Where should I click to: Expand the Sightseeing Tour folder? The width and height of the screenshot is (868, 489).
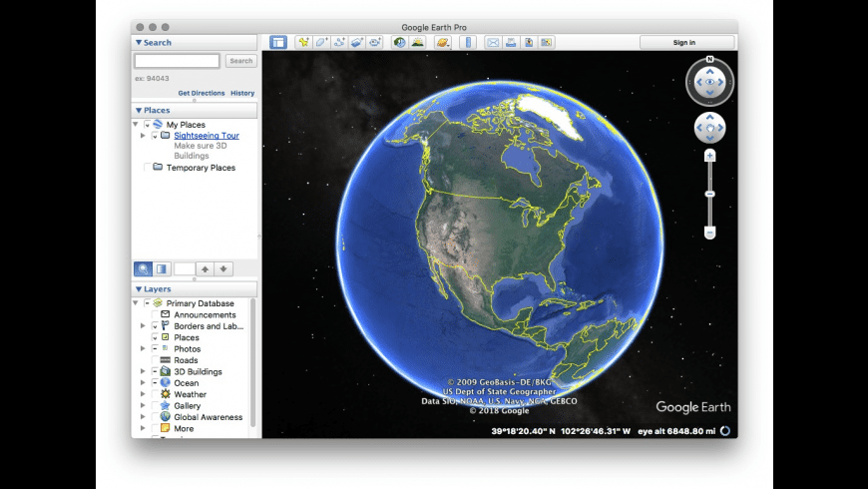(143, 135)
